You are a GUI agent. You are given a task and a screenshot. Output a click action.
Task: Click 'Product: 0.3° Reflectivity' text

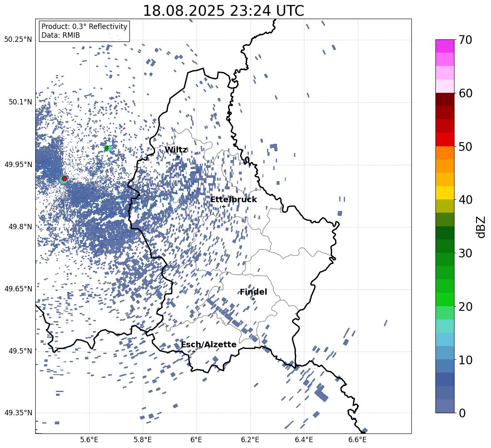click(84, 27)
